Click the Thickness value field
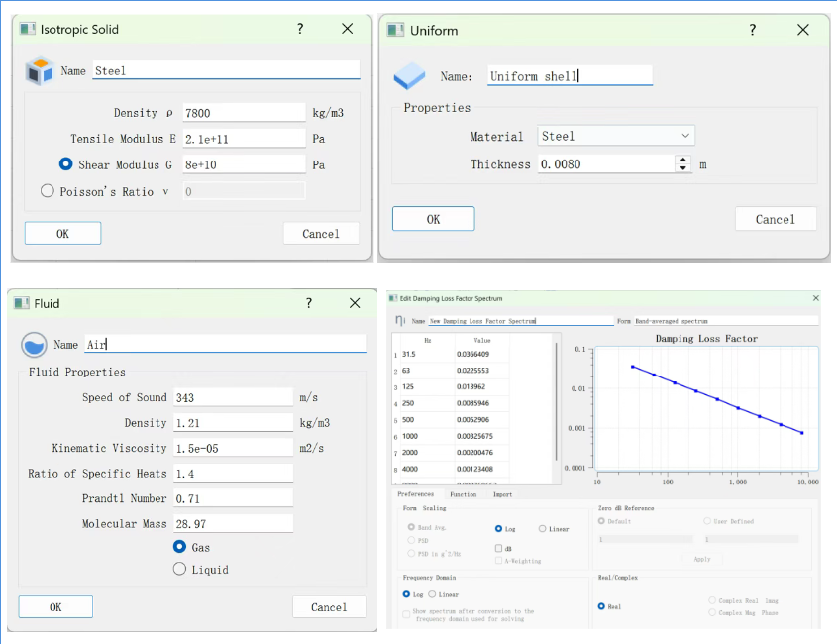The image size is (837, 644). click(606, 163)
